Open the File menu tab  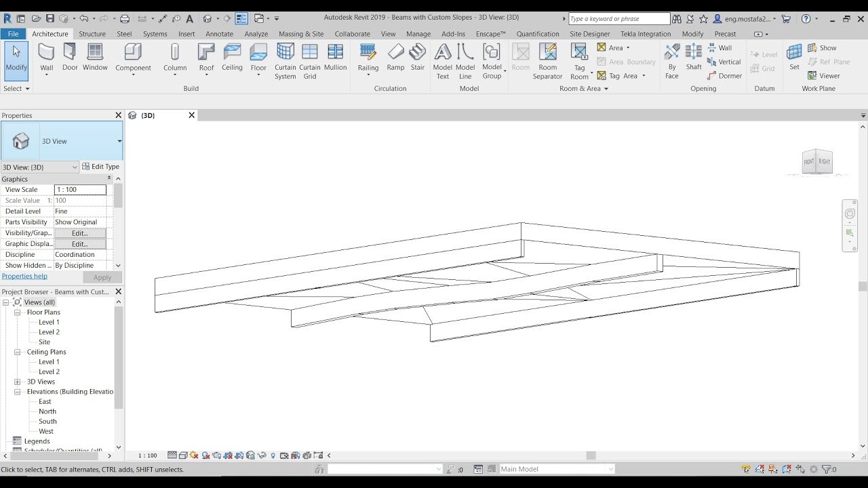click(x=13, y=34)
